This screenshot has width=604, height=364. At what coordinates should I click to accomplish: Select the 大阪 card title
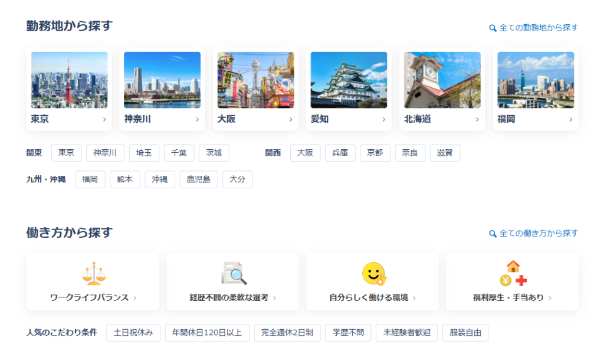click(226, 119)
